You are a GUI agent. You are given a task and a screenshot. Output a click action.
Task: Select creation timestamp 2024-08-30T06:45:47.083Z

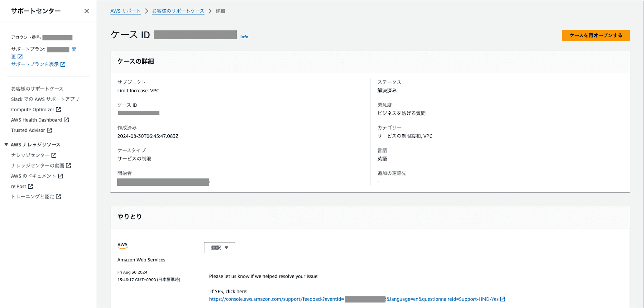click(148, 136)
